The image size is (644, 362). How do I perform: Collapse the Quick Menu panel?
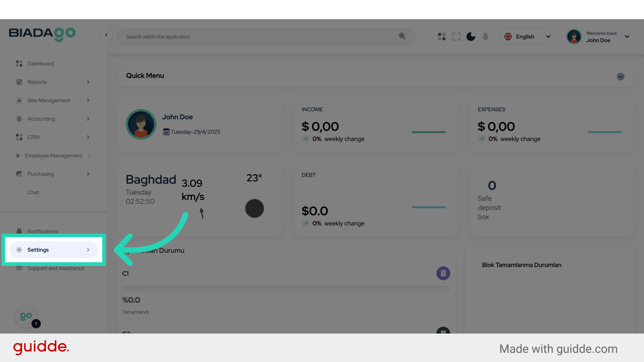point(620,76)
